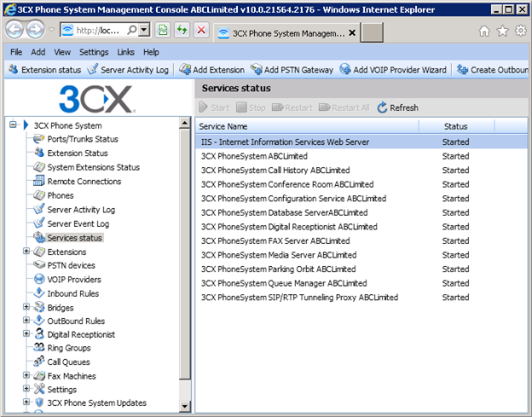Click the Service Name column header
Viewport: 532px width, 417px height.
tap(307, 126)
